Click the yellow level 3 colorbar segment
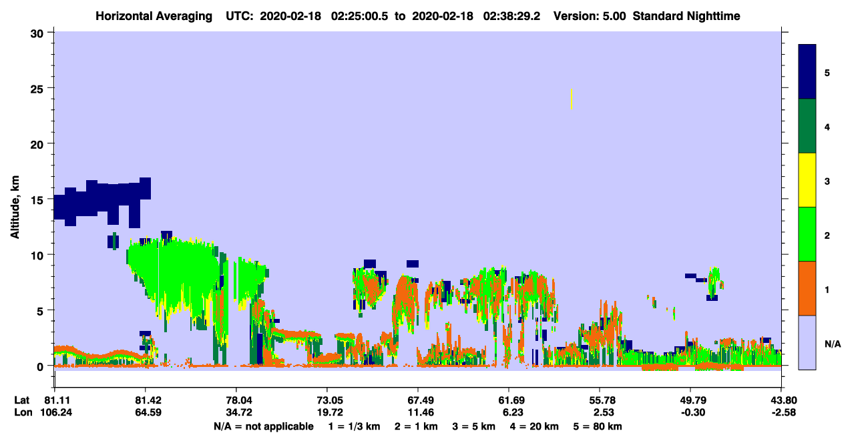Viewport: 868px width, 445px height. 807,180
